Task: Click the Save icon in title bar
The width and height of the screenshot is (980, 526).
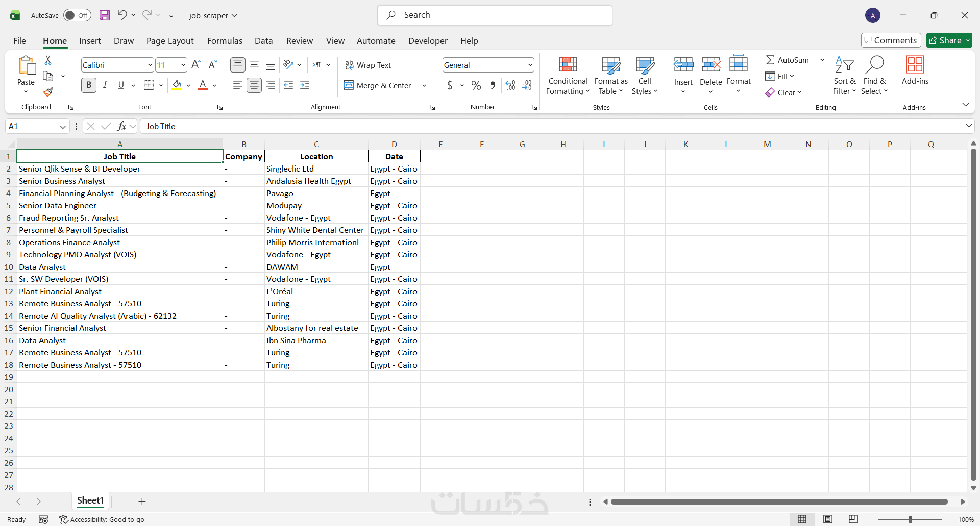Action: coord(105,15)
